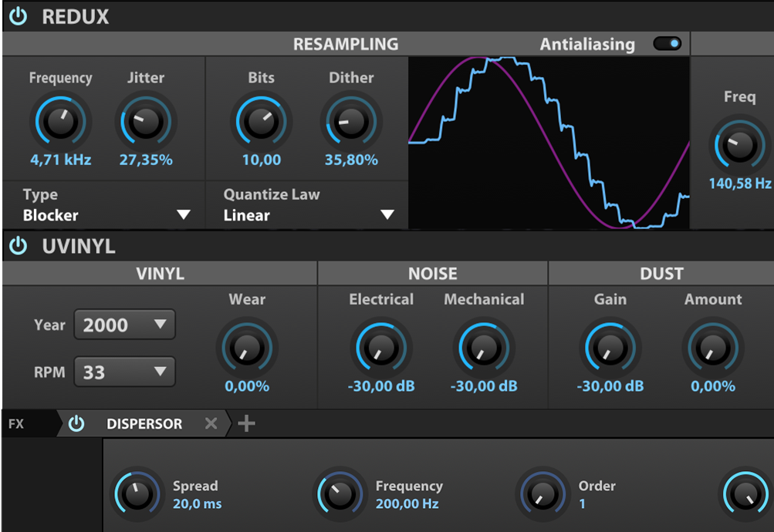Click the REDUX title text
Viewport: 774px width, 532px height.
(75, 17)
